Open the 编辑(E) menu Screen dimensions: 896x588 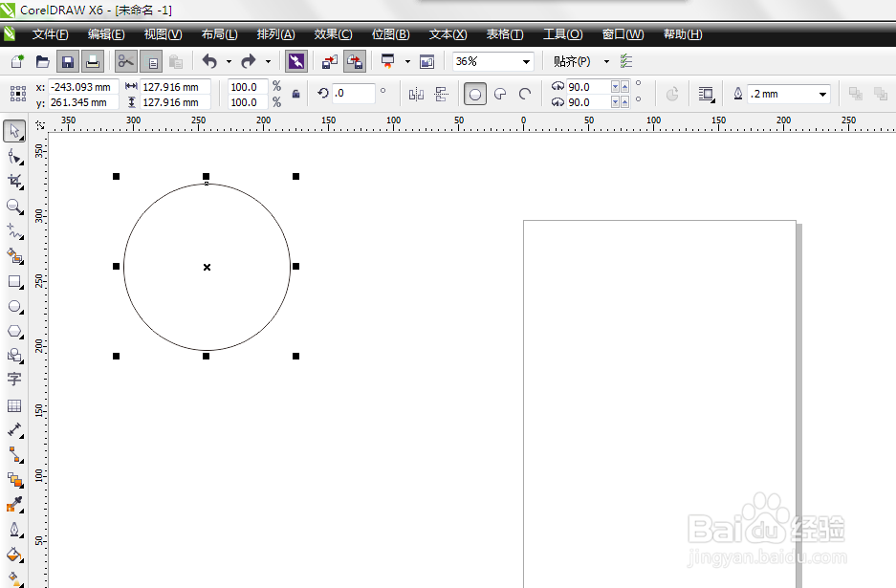tap(106, 34)
